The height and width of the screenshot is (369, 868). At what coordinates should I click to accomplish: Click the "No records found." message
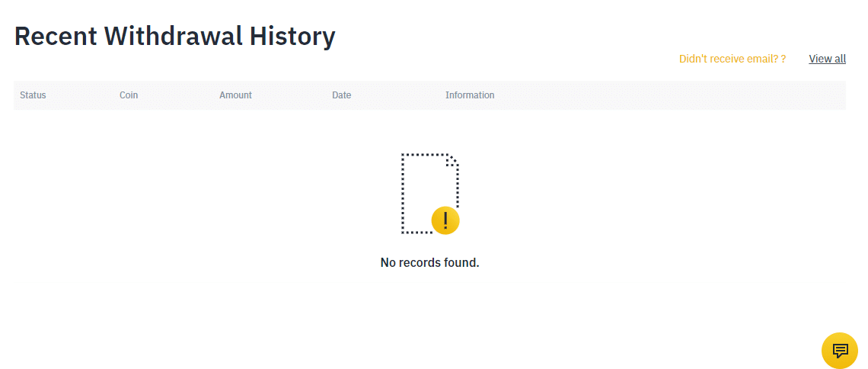(429, 262)
